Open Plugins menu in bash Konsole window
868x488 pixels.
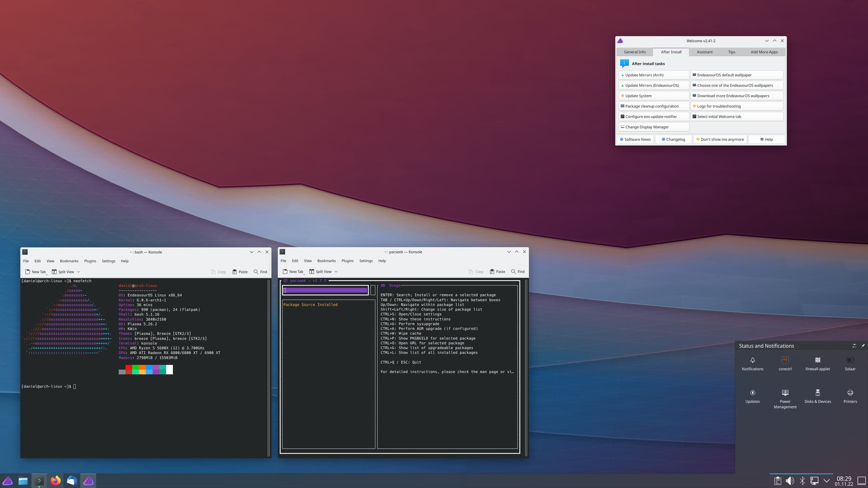(90, 261)
